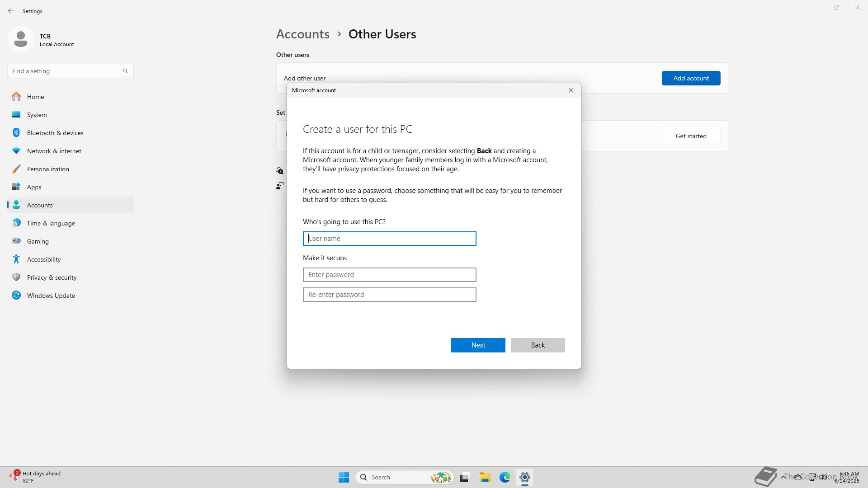Go to Apps settings
This screenshot has width=868, height=488.
[x=34, y=187]
